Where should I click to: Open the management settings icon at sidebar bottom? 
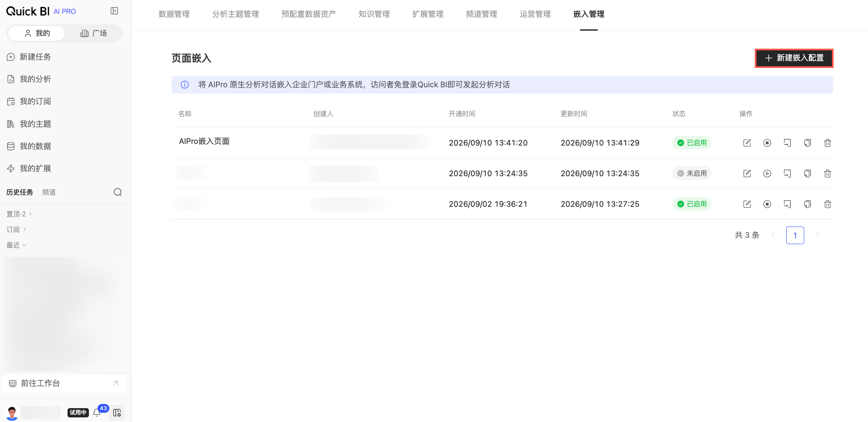pyautogui.click(x=117, y=413)
